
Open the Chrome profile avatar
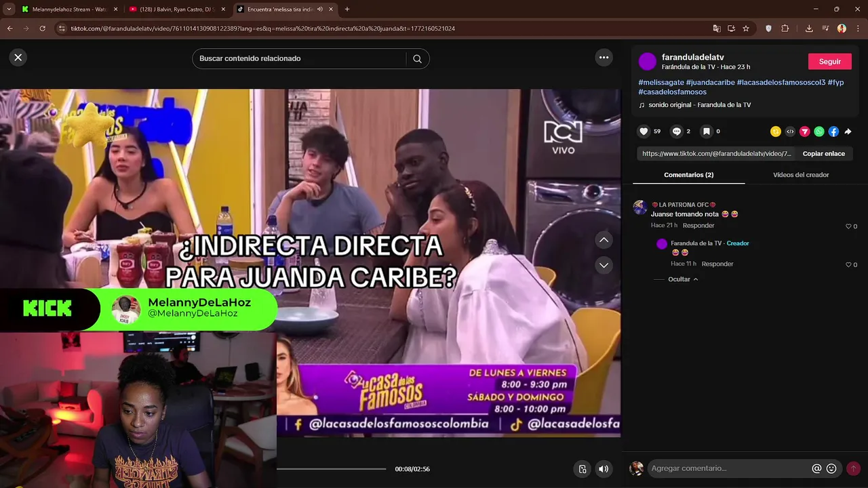(x=842, y=28)
